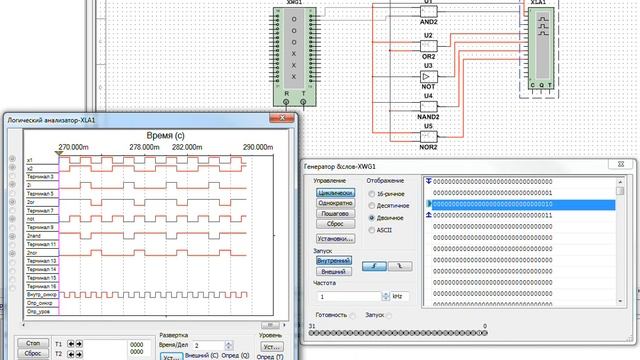640x360 pixels.
Task: Select the XLA1 logic analyzer component
Action: 541,48
